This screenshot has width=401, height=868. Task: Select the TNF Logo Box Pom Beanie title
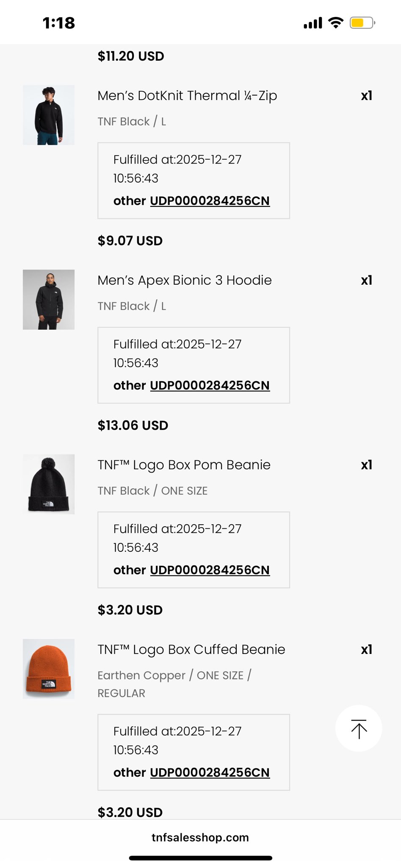184,465
